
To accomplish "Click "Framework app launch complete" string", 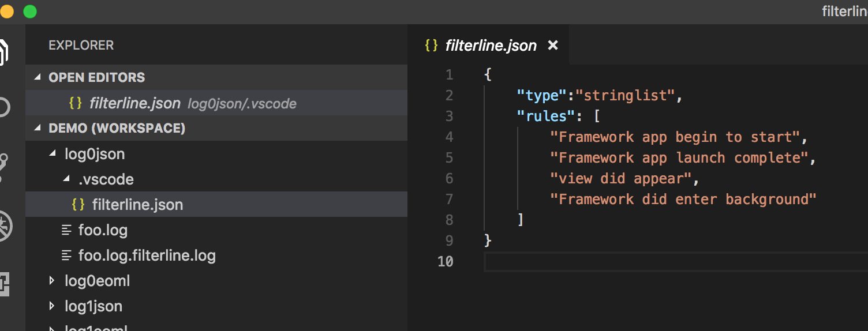I will [679, 158].
